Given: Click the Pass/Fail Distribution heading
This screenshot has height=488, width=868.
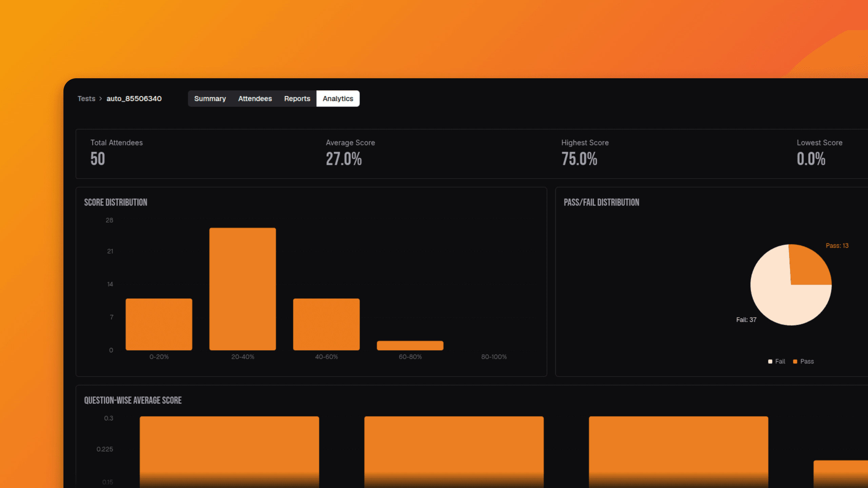Looking at the screenshot, I should (x=601, y=202).
